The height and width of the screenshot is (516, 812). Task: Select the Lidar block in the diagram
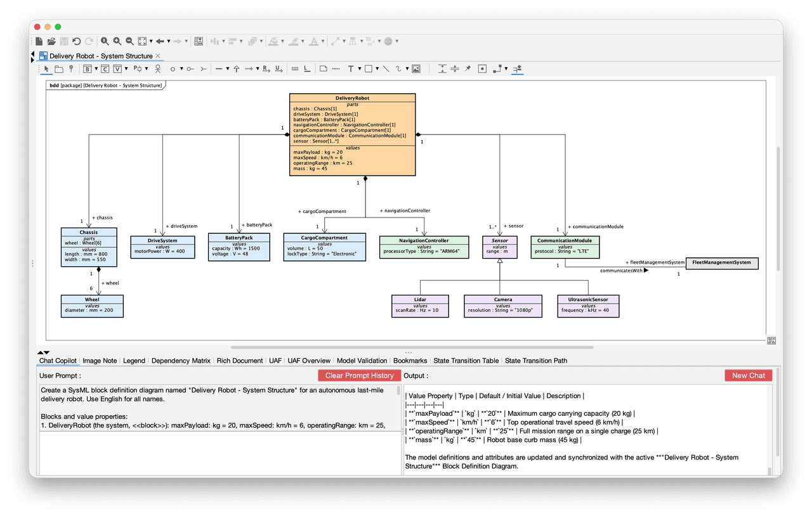tap(420, 306)
